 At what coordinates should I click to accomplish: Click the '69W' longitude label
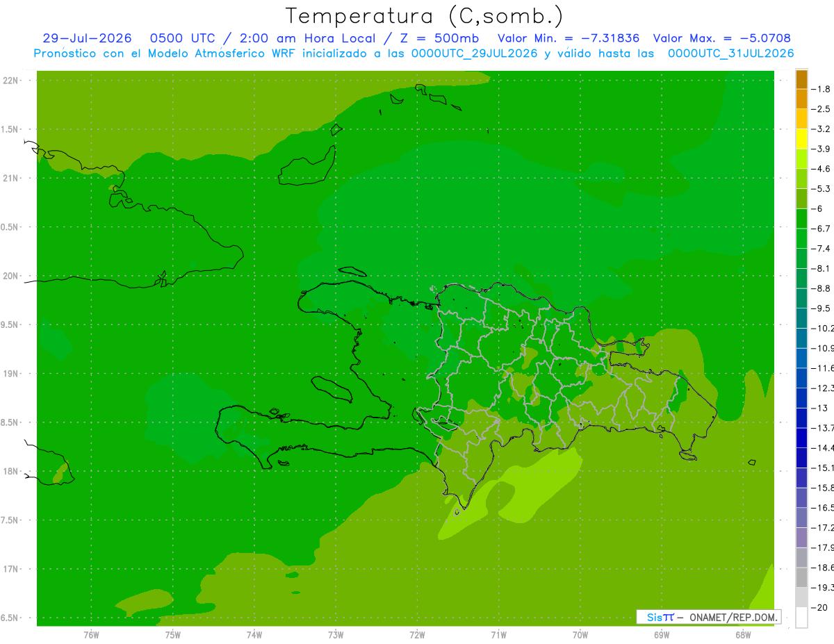[x=662, y=635]
